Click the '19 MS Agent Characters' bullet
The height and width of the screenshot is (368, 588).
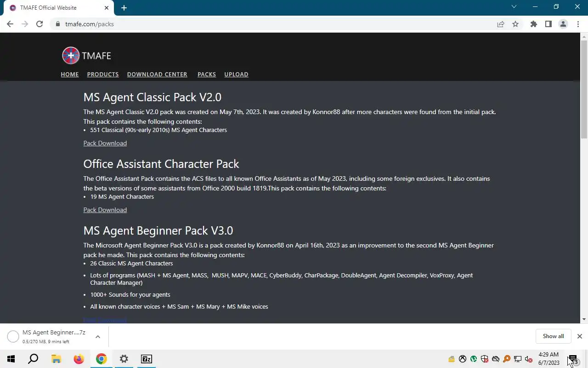pos(122,197)
